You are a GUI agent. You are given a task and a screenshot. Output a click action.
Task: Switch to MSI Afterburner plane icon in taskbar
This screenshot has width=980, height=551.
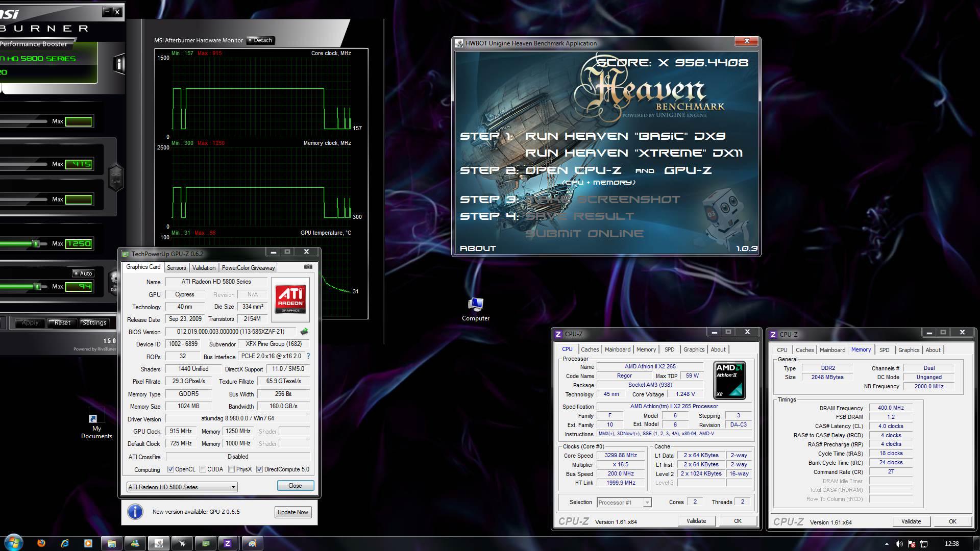click(182, 543)
